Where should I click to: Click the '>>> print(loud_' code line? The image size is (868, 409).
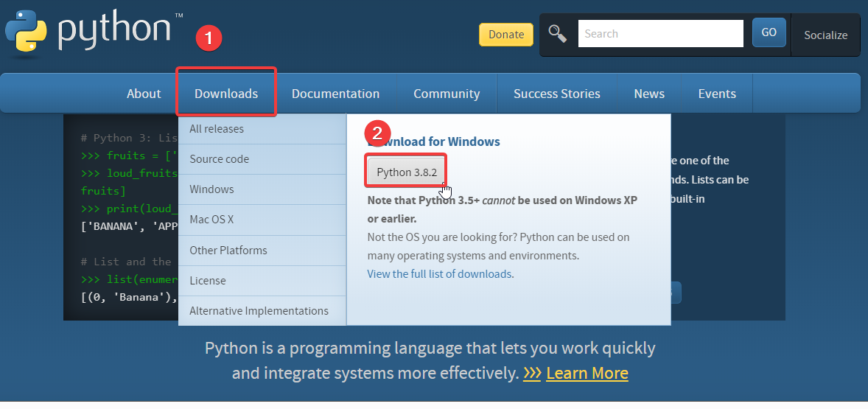(x=128, y=209)
